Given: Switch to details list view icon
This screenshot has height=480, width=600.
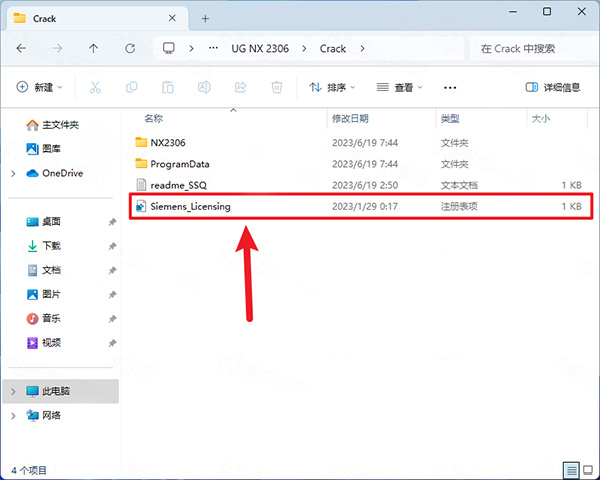Looking at the screenshot, I should click(x=570, y=469).
